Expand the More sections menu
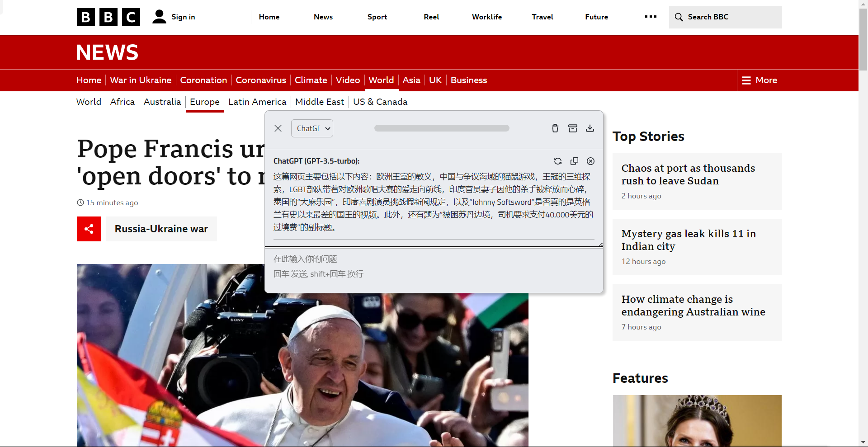 759,80
